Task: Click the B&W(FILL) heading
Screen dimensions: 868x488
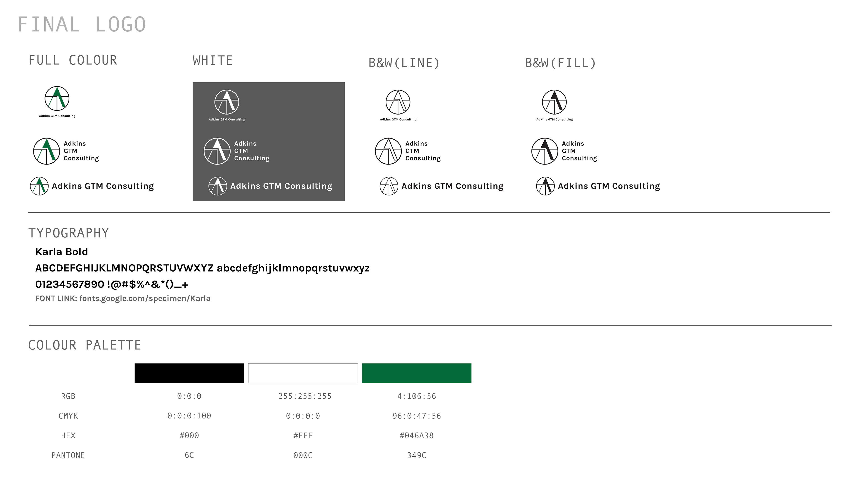Action: (561, 63)
